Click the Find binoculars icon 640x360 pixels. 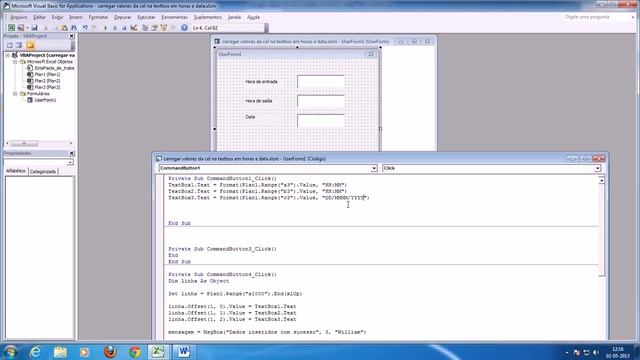[74, 28]
